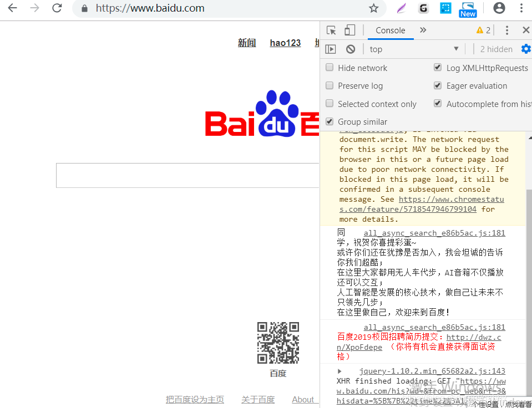Viewport: 532px width, 408px height.
Task: Open the 新闻 link on Baidu
Action: [247, 43]
